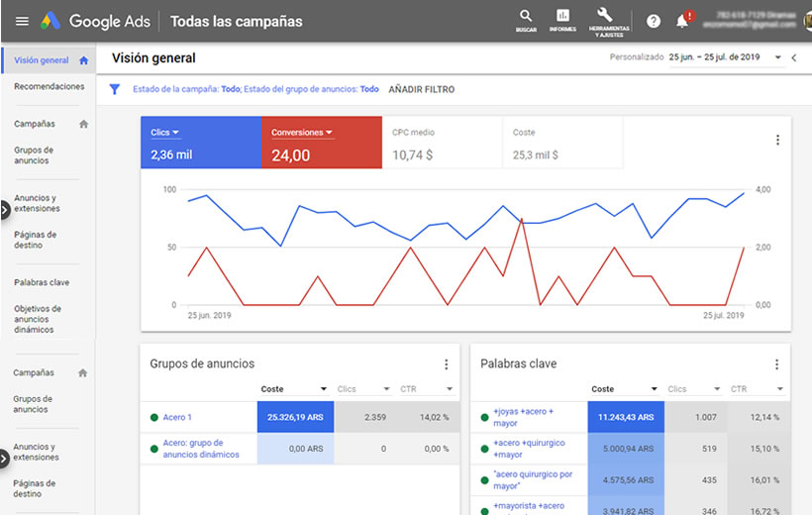Click status dot beside +joyas +acero keyword
Image resolution: width=812 pixels, height=515 pixels.
click(x=484, y=418)
